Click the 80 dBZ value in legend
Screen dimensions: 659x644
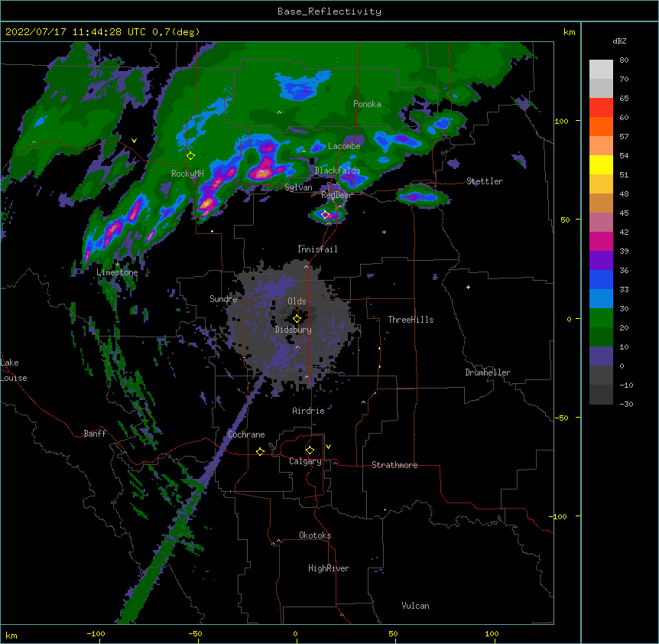tap(624, 60)
